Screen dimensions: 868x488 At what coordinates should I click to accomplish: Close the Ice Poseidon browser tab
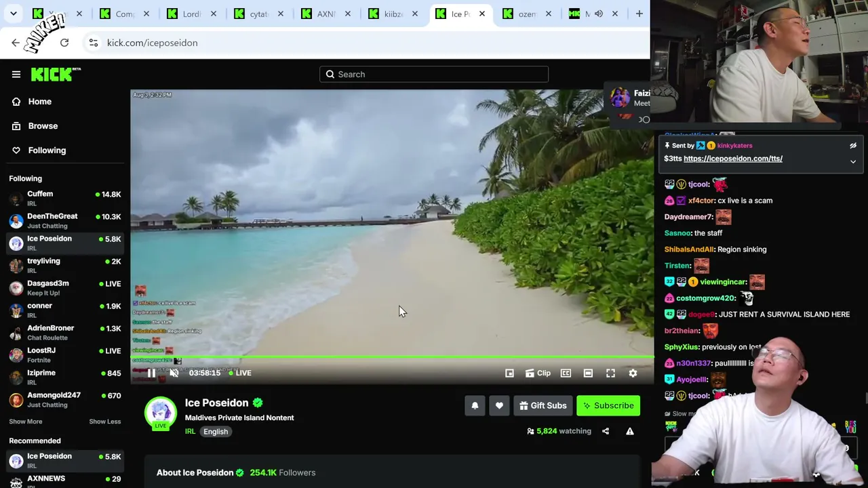click(x=481, y=14)
